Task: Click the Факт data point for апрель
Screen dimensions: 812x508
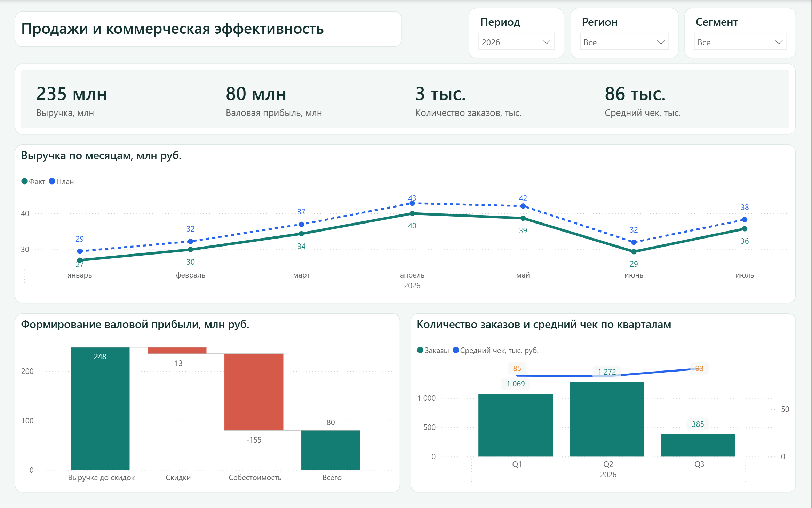Action: [x=412, y=213]
